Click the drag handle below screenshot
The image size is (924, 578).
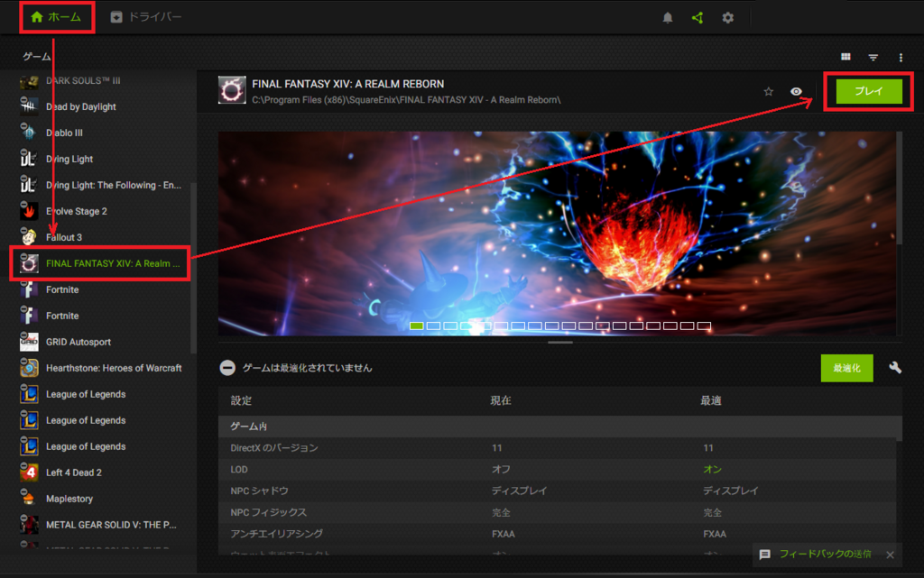559,342
